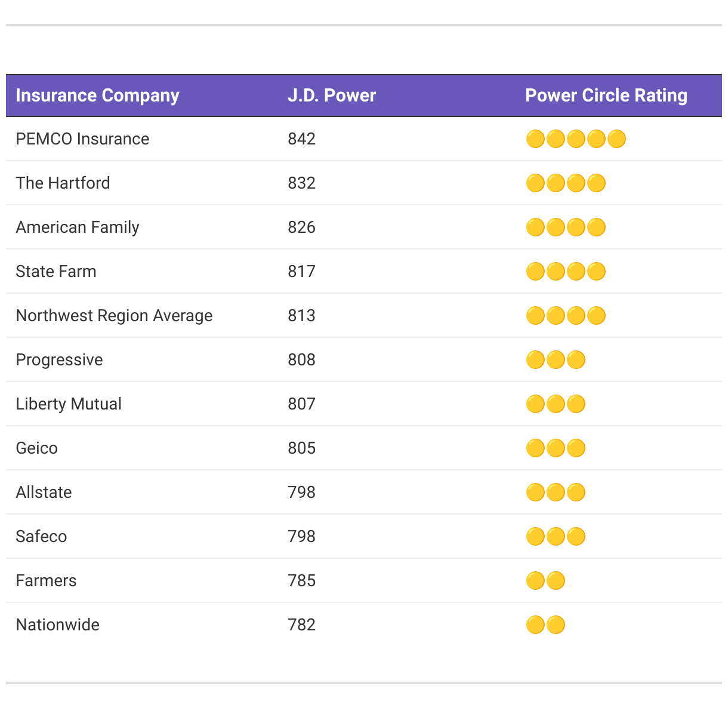Click Safeco's power circle rating
This screenshot has width=728, height=702.
(556, 537)
